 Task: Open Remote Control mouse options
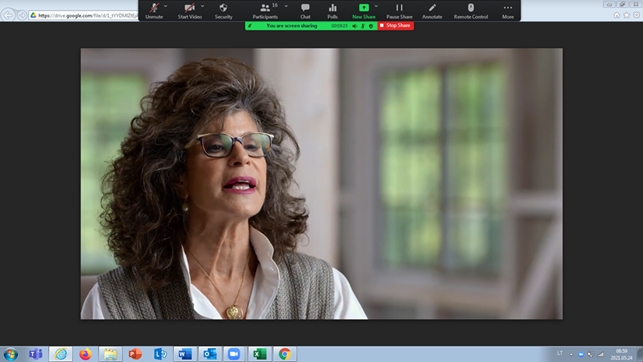tap(471, 11)
